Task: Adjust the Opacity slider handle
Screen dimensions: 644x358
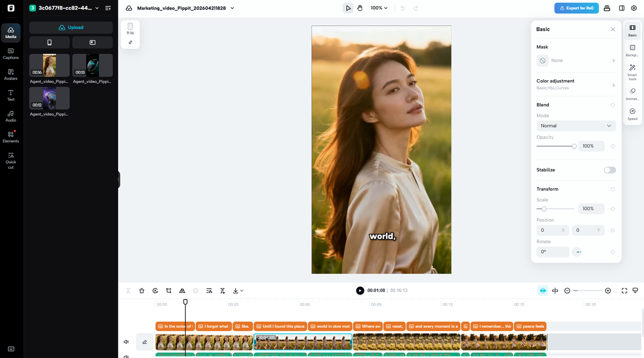Action: tap(574, 146)
